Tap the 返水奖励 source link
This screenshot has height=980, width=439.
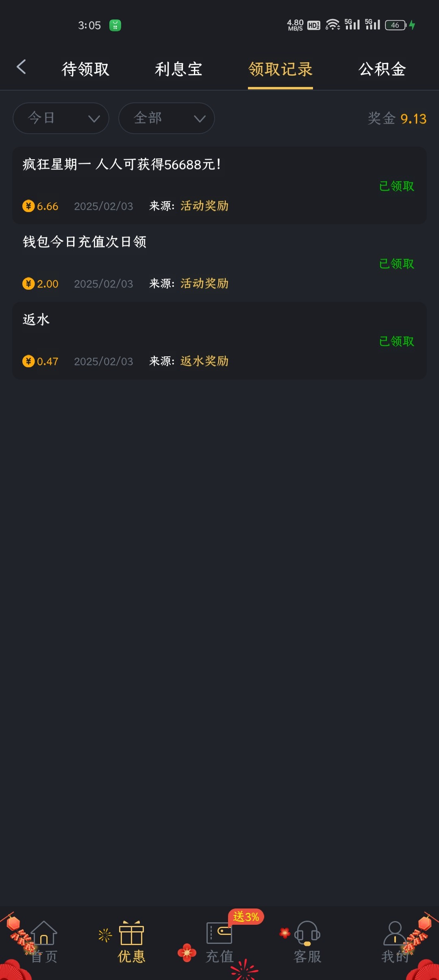(x=204, y=361)
